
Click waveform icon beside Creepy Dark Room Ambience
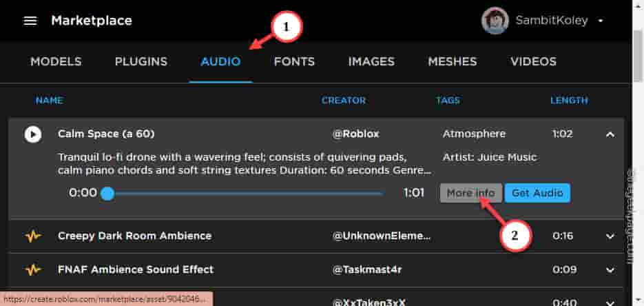point(33,236)
